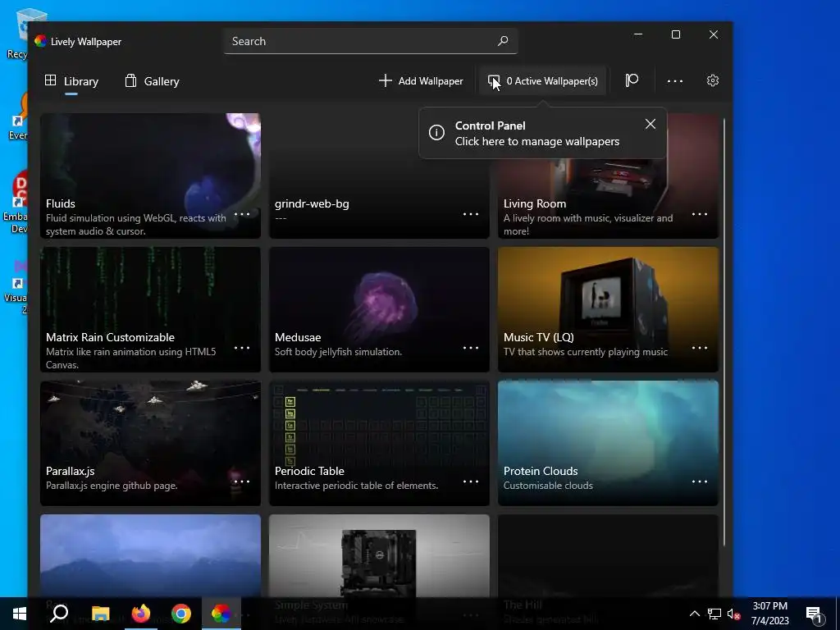
Task: Click inside the Search field
Action: click(x=371, y=41)
